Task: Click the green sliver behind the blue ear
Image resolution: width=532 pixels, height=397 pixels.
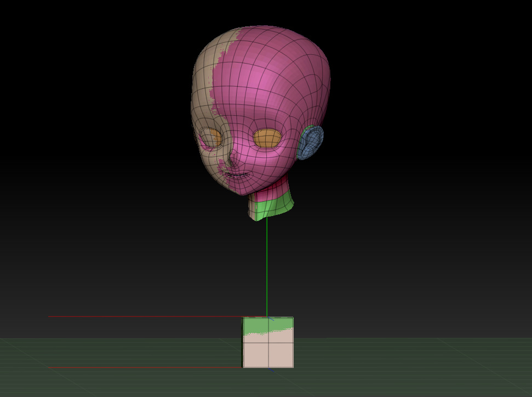Action: point(310,128)
